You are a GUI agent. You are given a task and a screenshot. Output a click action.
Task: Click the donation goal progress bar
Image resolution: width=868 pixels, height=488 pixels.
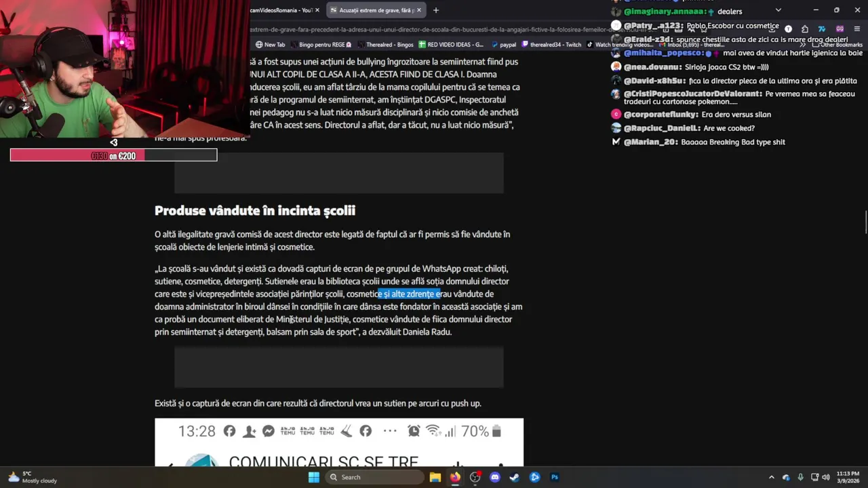coord(113,155)
